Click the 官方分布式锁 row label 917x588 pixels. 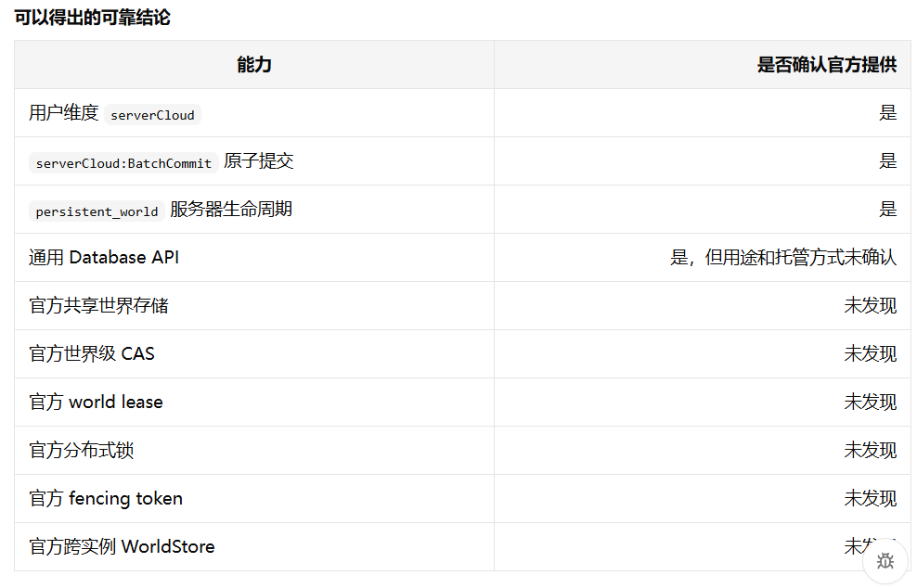click(x=82, y=450)
